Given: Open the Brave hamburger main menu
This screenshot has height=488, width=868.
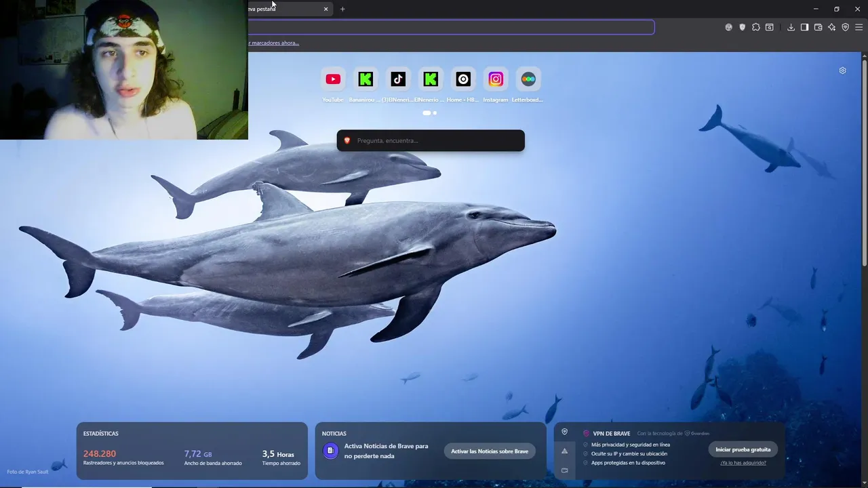Looking at the screenshot, I should coord(859,27).
